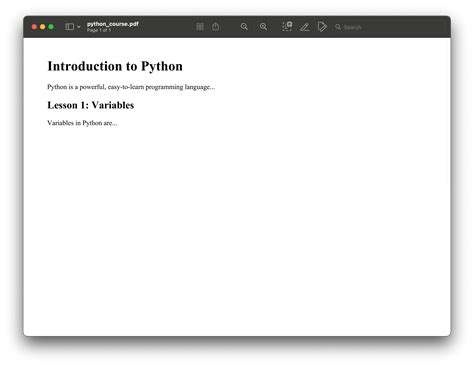Click the form filling icon
This screenshot has width=474, height=367.
(322, 27)
